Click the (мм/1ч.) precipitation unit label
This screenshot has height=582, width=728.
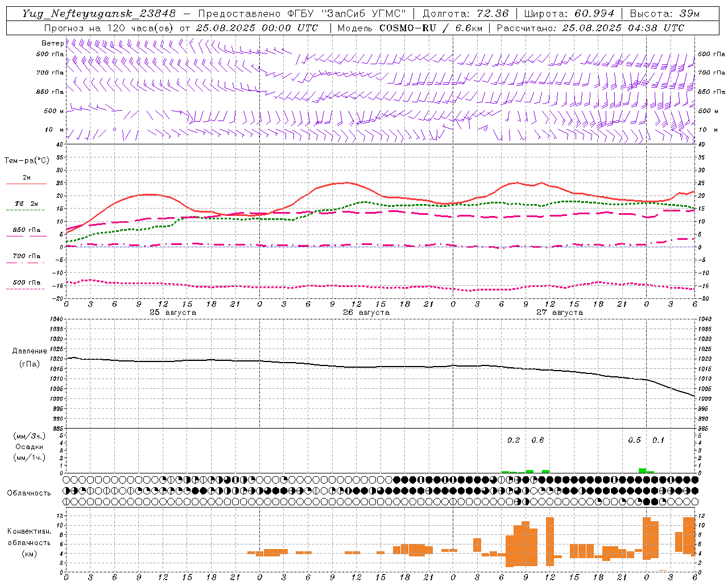30,458
